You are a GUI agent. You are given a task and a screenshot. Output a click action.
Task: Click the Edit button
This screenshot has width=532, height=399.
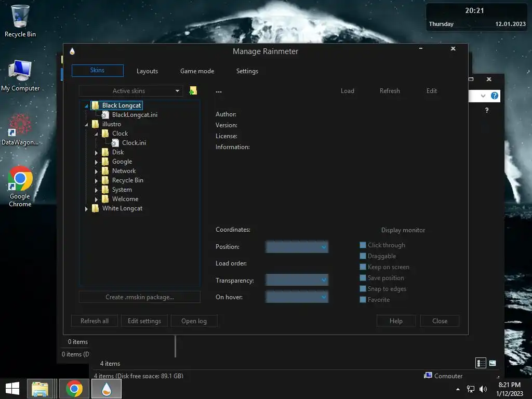[x=432, y=91]
